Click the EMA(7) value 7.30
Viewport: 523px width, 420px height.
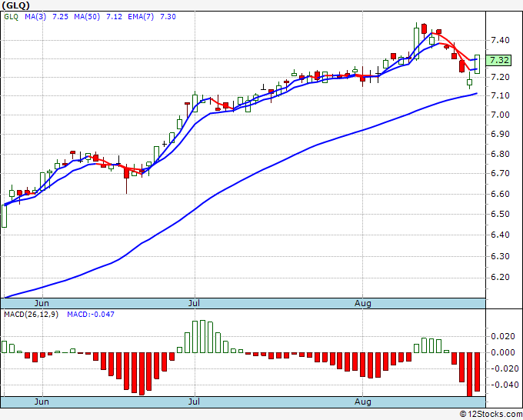click(x=168, y=17)
